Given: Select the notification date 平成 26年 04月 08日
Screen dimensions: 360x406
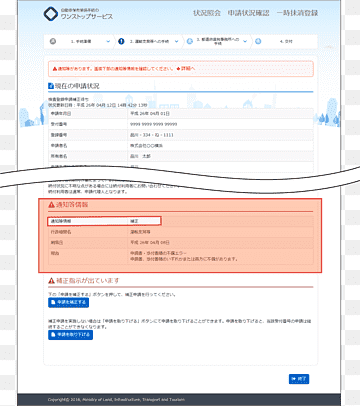Looking at the screenshot, I should [x=150, y=242].
